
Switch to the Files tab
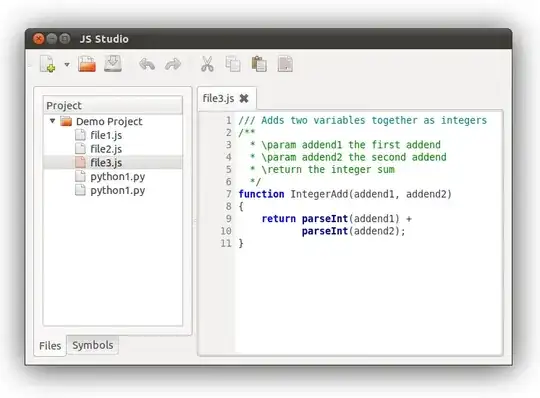click(50, 346)
